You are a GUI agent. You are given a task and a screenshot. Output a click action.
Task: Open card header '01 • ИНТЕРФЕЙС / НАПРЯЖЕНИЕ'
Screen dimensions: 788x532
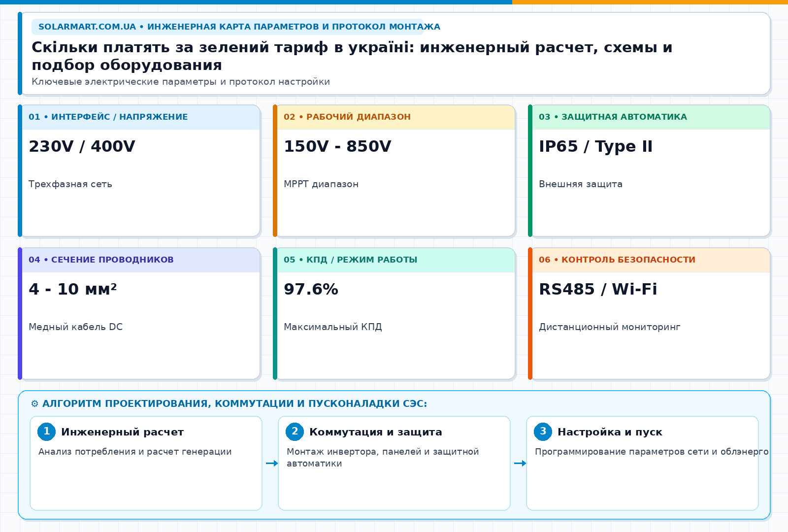coord(141,117)
